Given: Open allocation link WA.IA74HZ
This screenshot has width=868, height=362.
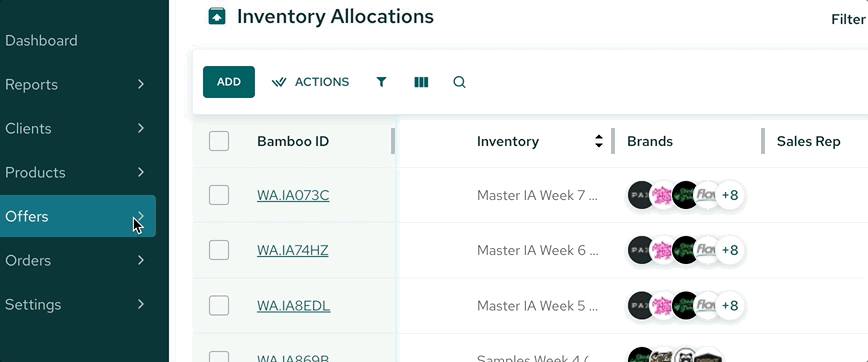Looking at the screenshot, I should 292,251.
